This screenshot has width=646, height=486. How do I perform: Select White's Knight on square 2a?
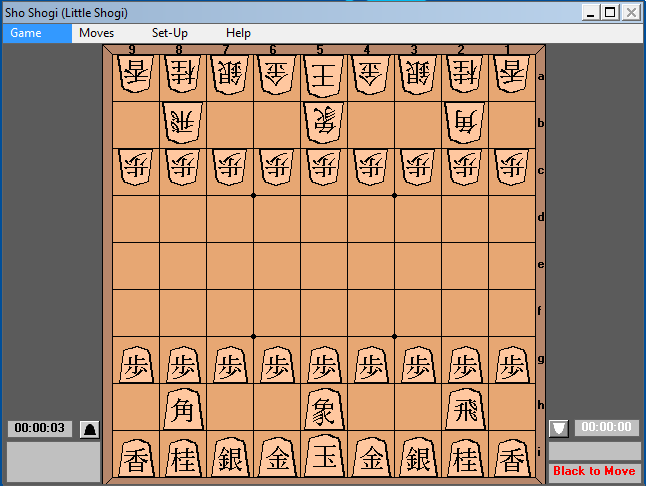[x=465, y=74]
